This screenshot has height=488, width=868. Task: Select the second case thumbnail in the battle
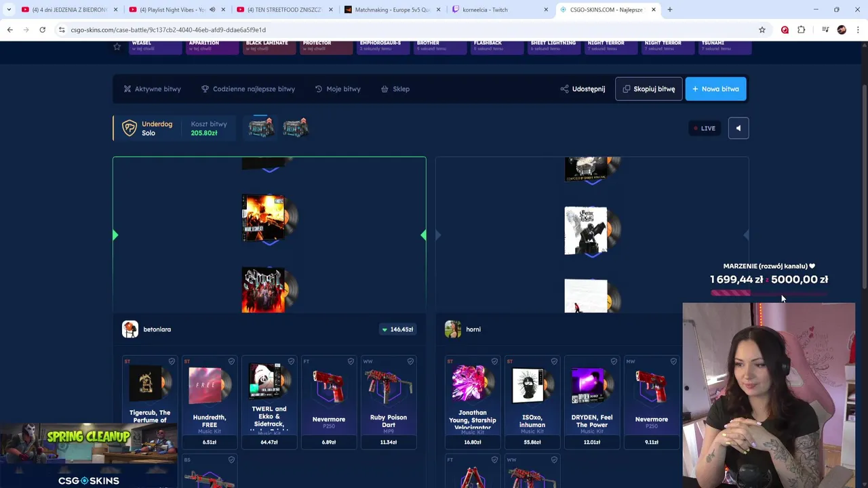295,127
